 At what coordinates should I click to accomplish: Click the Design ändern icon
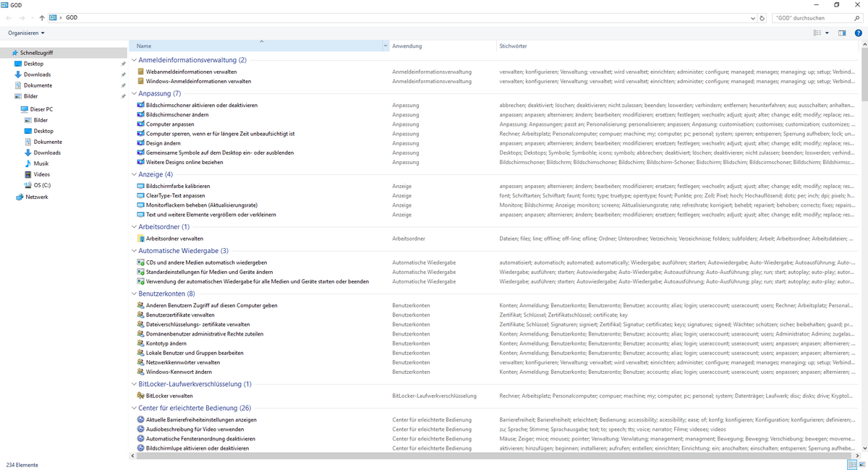tap(140, 143)
